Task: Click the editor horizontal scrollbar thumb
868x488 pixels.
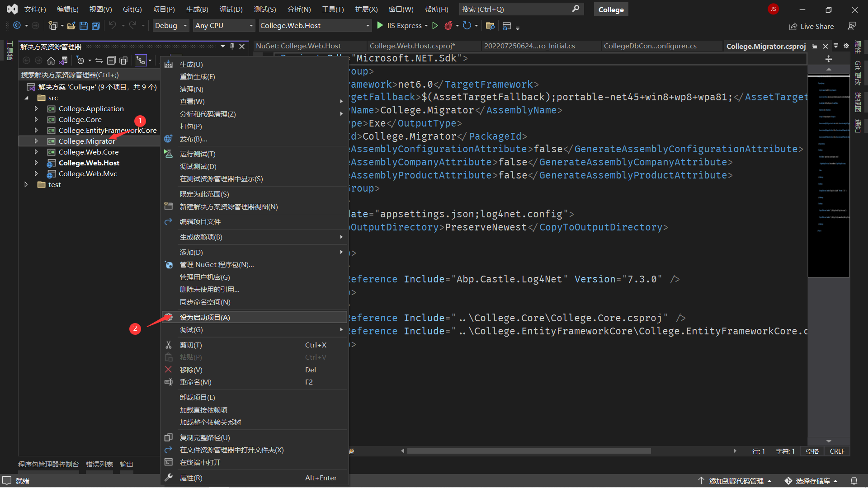Action: [x=529, y=451]
